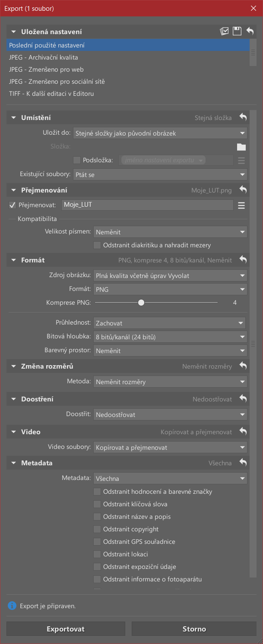Cancel the export via Storno
The image size is (263, 644).
[x=193, y=628]
